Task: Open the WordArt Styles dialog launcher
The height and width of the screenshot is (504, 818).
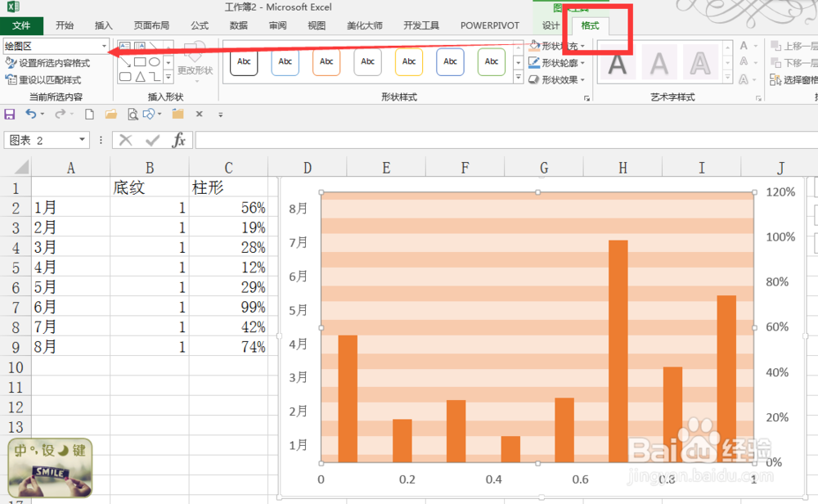Action: [x=758, y=98]
